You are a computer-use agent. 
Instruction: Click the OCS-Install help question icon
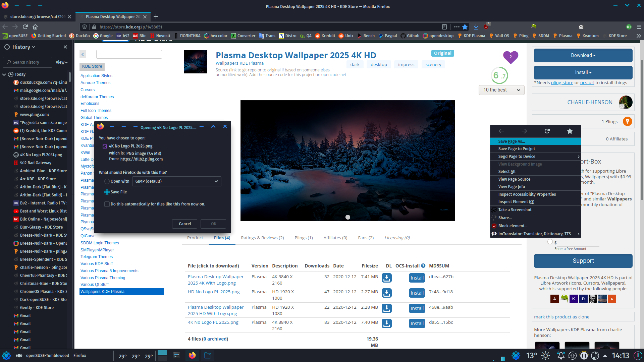pyautogui.click(x=423, y=265)
